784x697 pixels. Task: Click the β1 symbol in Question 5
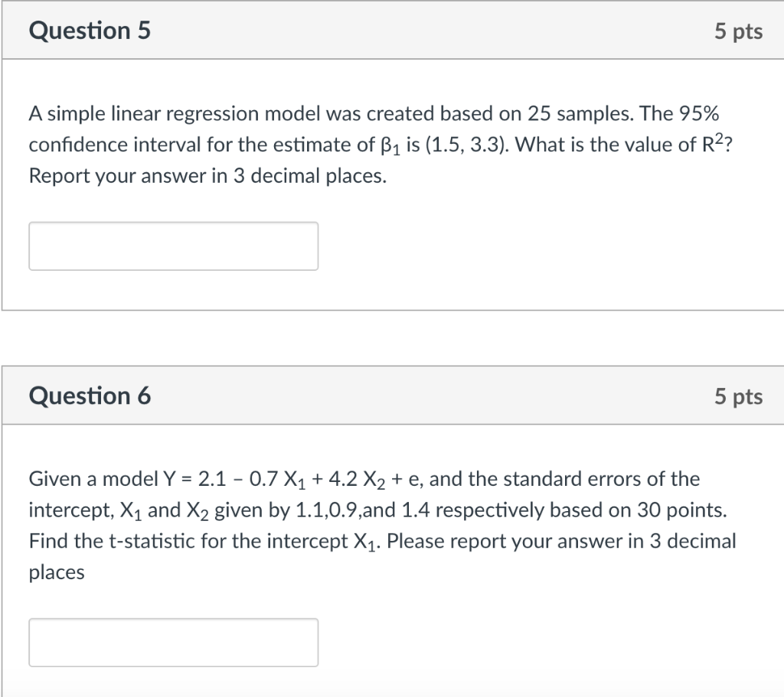(390, 146)
